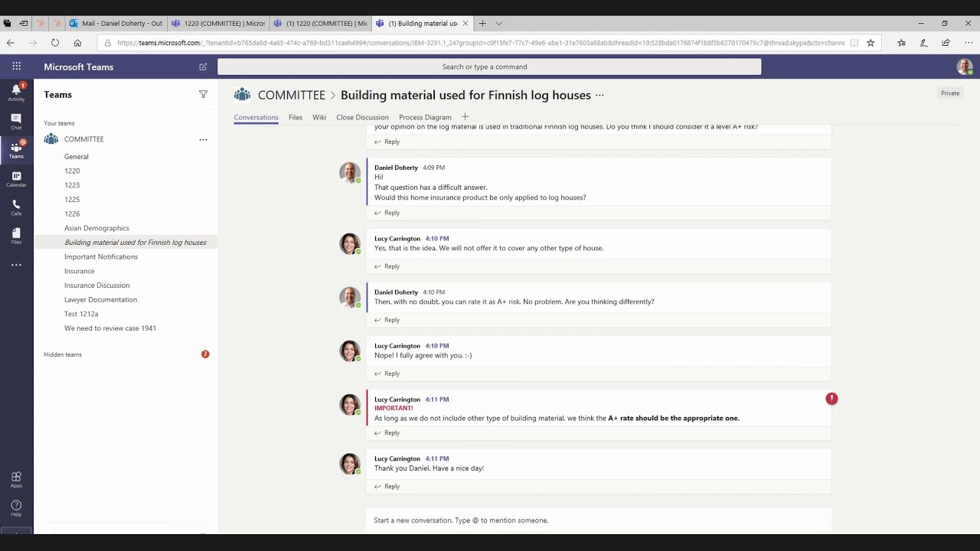The height and width of the screenshot is (551, 980).
Task: Select the General channel
Action: [77, 157]
